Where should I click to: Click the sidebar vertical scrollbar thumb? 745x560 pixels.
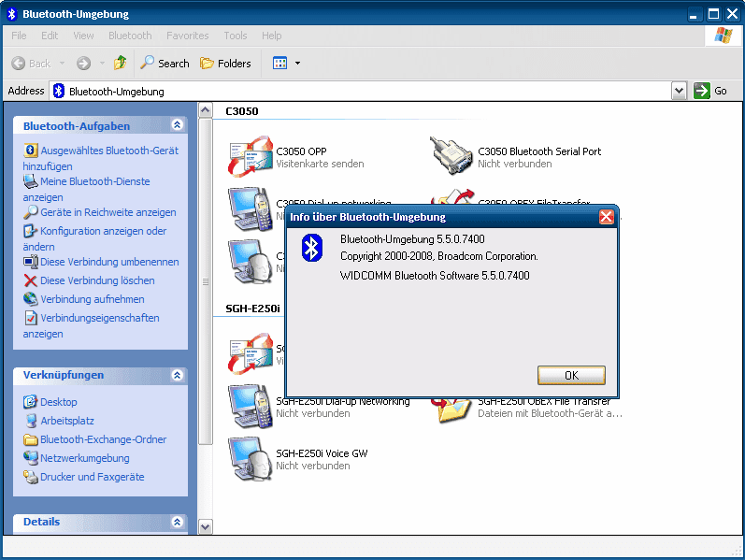coord(206,281)
